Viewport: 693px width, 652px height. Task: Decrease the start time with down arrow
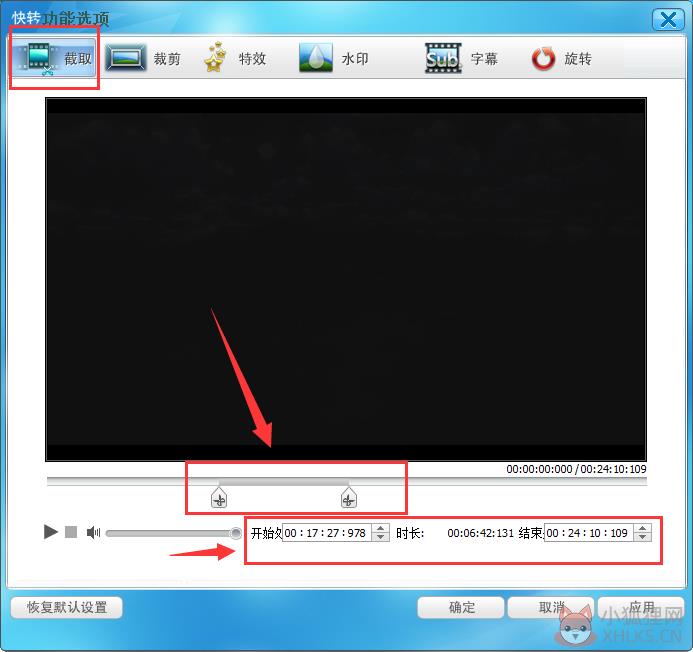point(380,537)
